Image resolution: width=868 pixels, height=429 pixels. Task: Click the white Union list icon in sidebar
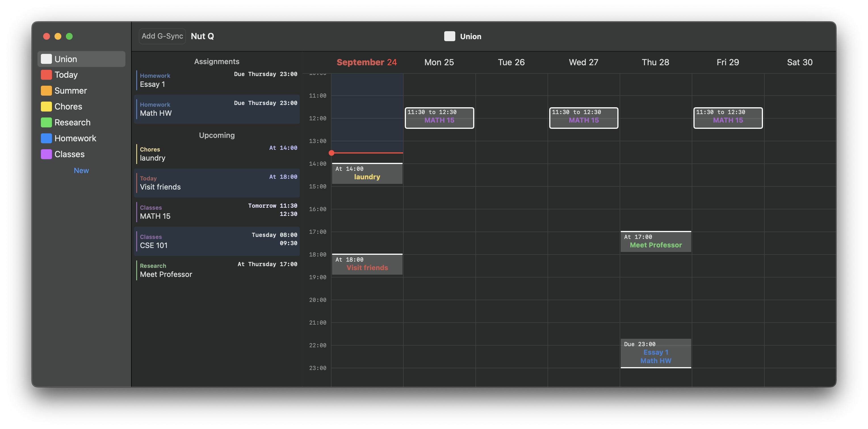[x=46, y=59]
